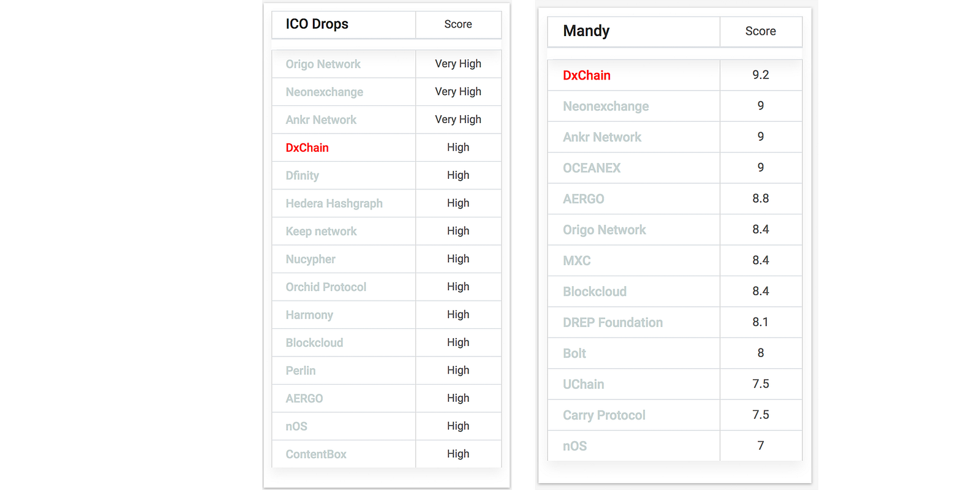
Task: Click Carry Protocol in Mandy list
Action: coord(604,415)
